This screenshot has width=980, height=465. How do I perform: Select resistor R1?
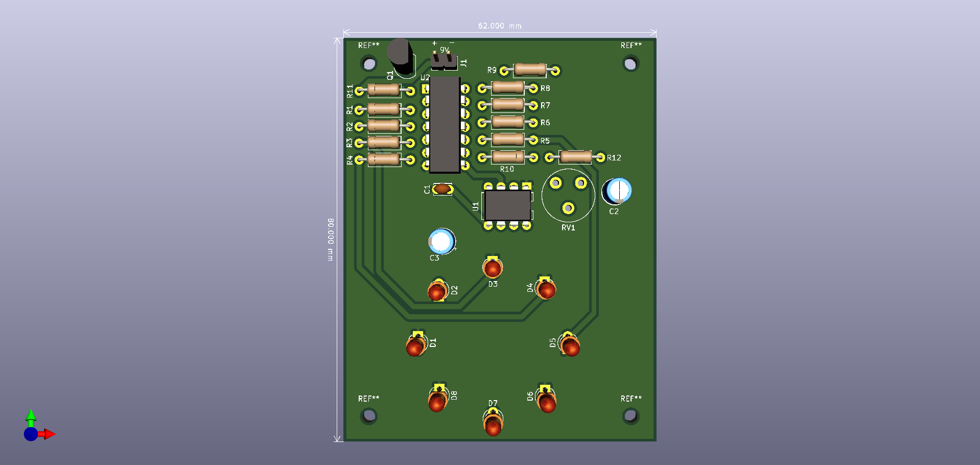384,109
